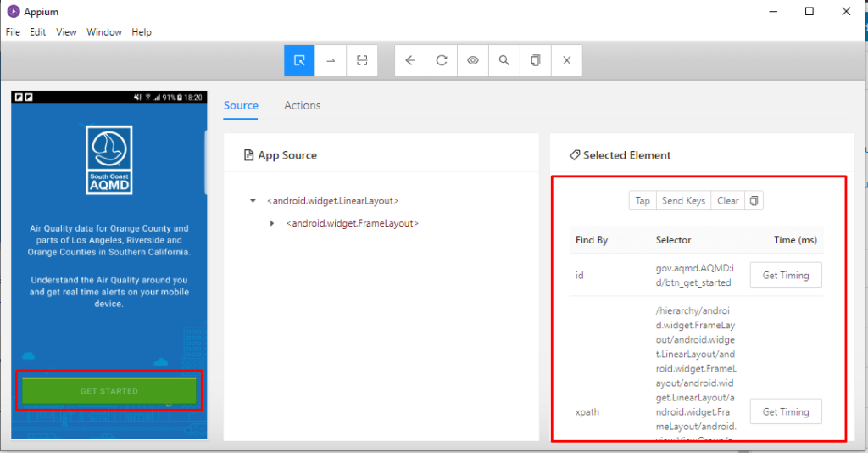The width and height of the screenshot is (868, 453).
Task: Start recording with the eye icon
Action: (473, 60)
